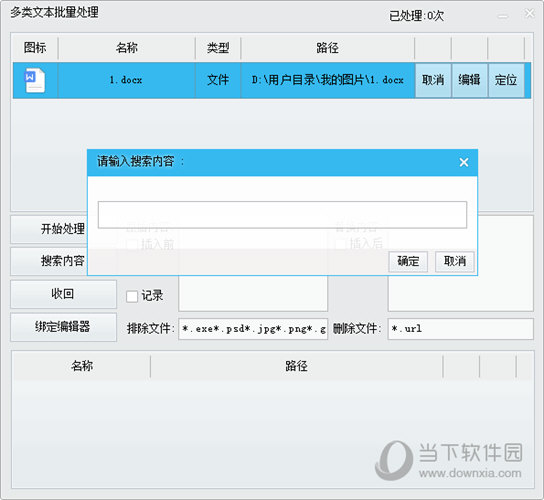Click the 排除文件 input field
The height and width of the screenshot is (500, 544).
coord(253,329)
